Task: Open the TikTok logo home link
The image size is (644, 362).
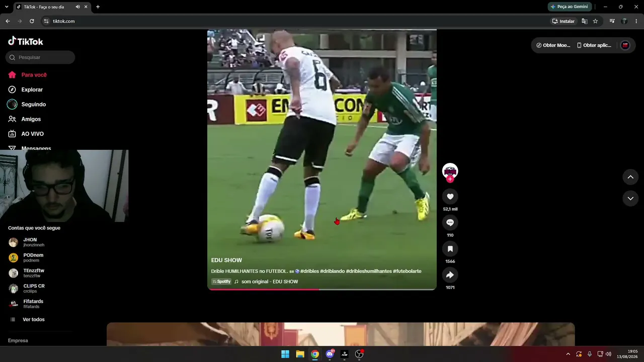Action: pos(26,41)
